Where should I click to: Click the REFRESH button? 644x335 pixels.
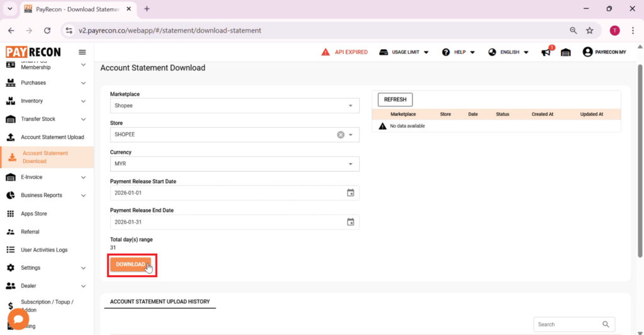pyautogui.click(x=395, y=99)
